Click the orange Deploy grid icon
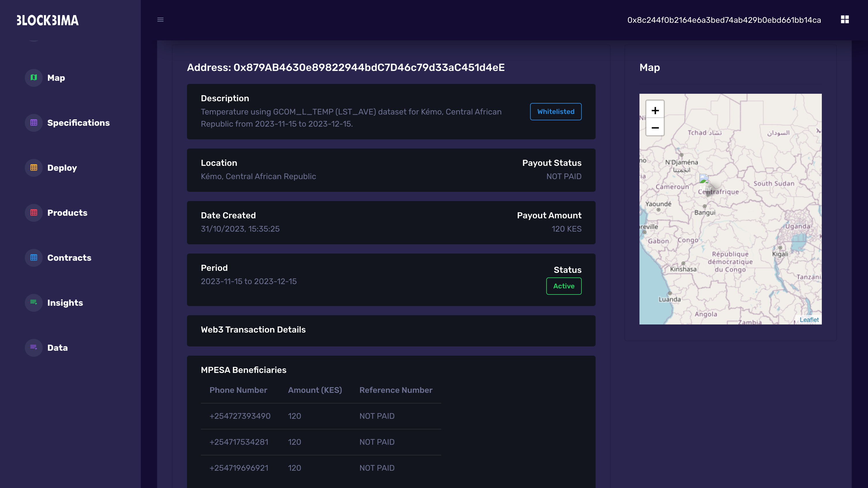 pos(34,168)
